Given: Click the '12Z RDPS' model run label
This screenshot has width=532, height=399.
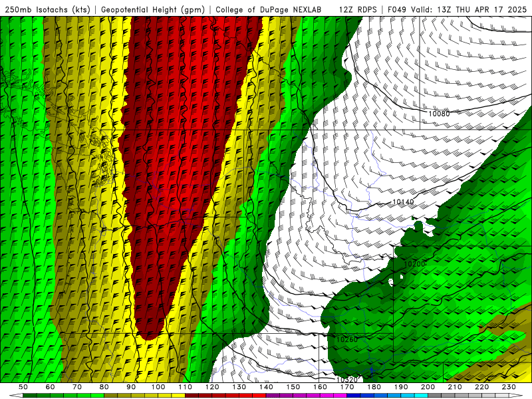Looking at the screenshot, I should pos(358,10).
